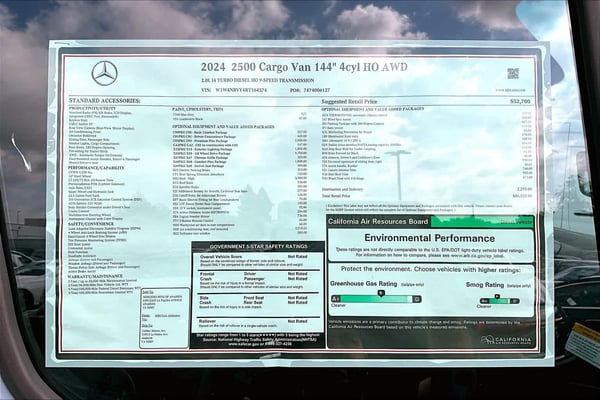Click the 'Rollover' label
The height and width of the screenshot is (400, 600).
click(x=207, y=322)
